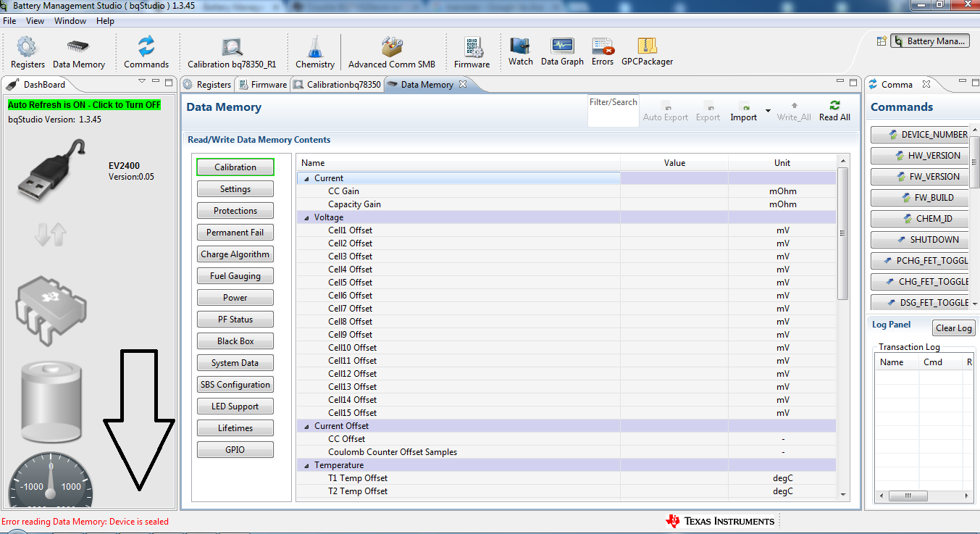Image resolution: width=980 pixels, height=534 pixels.
Task: Collapse the Voltage group
Action: (306, 217)
